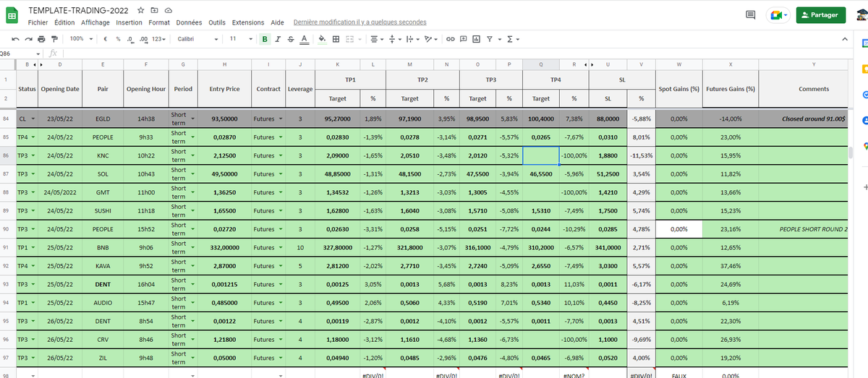Open the Insertion menu

129,22
